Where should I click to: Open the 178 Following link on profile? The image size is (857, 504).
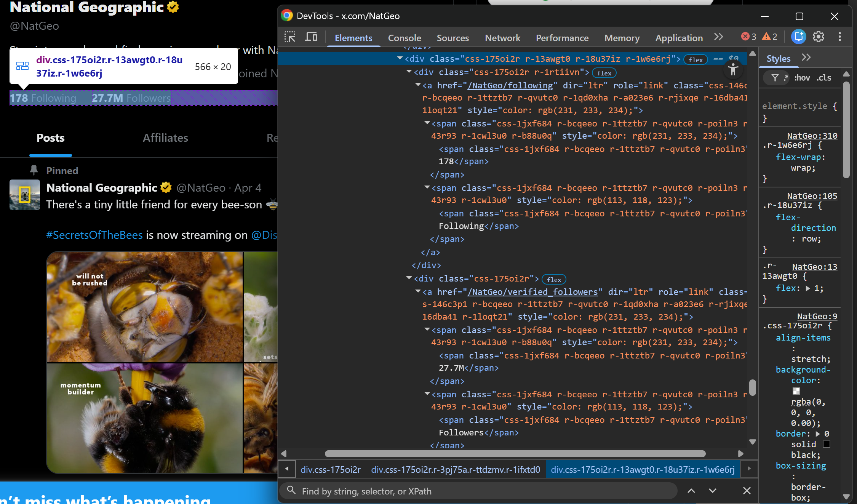[43, 98]
